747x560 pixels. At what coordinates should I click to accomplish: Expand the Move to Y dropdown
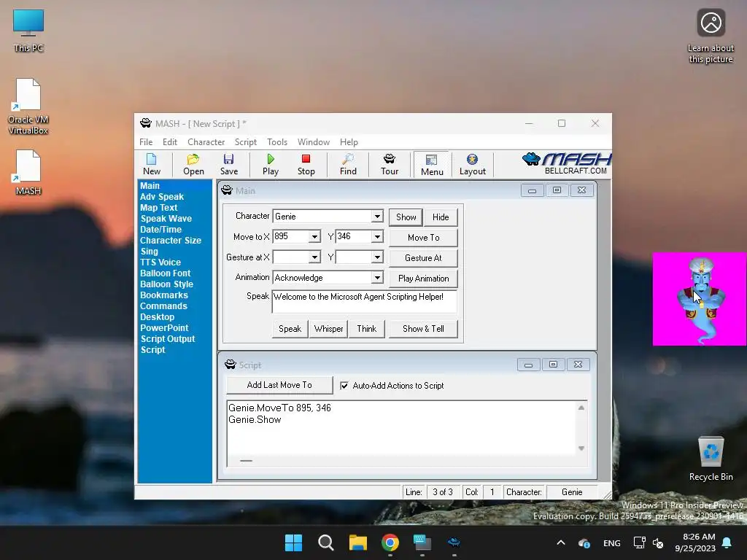pyautogui.click(x=377, y=237)
